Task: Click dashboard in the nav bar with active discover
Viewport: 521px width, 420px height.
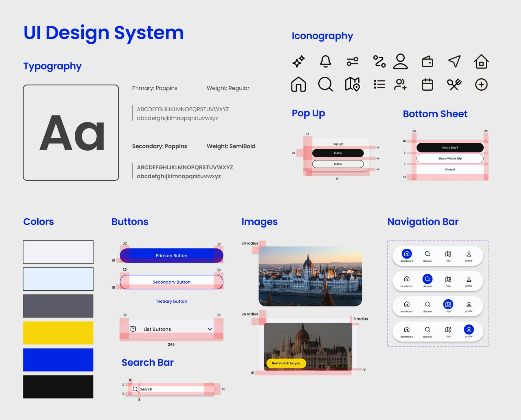Action: pyautogui.click(x=407, y=281)
